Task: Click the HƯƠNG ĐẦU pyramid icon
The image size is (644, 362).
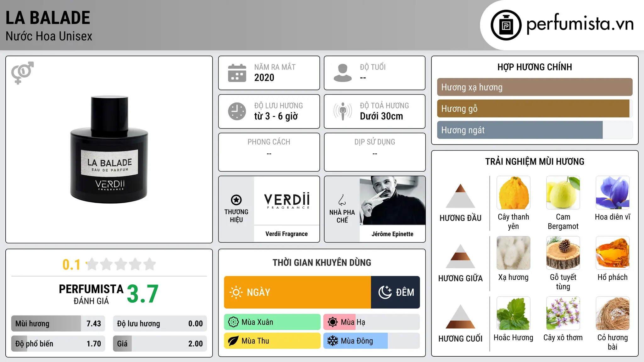Action: 460,196
